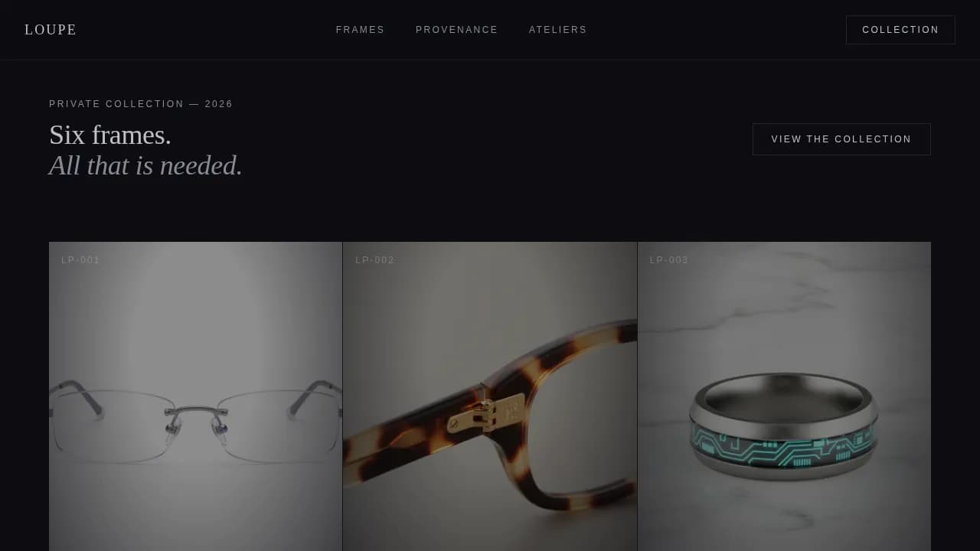Click the LP-001 product label
980x551 pixels.
click(80, 260)
